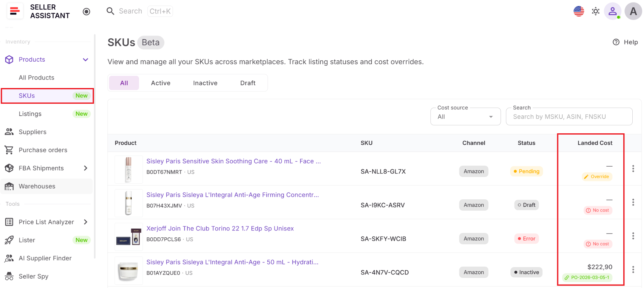Switch to the Inactive tab
Image resolution: width=644 pixels, height=288 pixels.
(205, 83)
